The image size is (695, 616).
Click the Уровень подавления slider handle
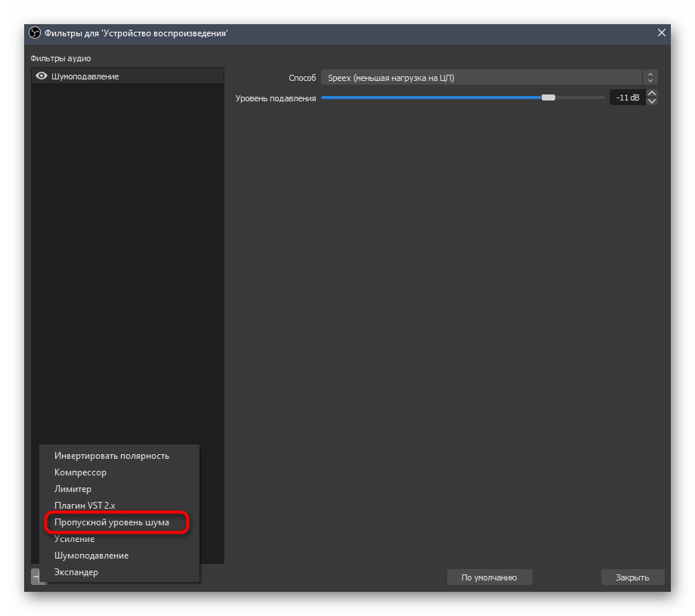tap(548, 98)
